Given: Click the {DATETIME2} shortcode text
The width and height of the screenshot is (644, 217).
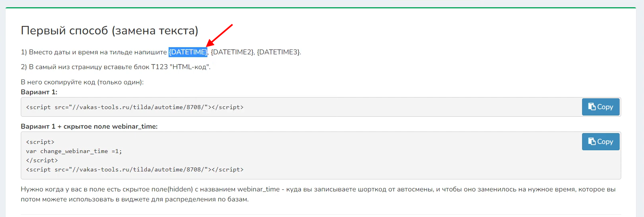Looking at the screenshot, I should coord(232,52).
